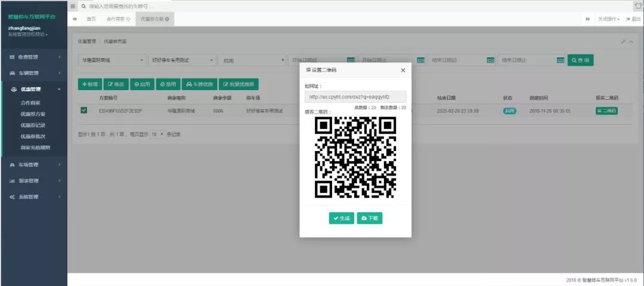Open the 好好停车专用测试 parking lot dropdown
Screen dimensions: 644x286
(x=182, y=60)
